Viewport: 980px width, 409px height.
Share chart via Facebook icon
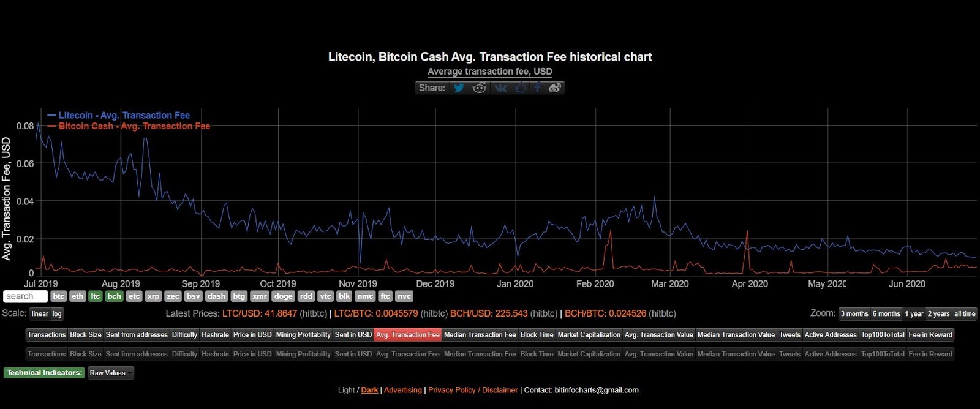pos(537,88)
